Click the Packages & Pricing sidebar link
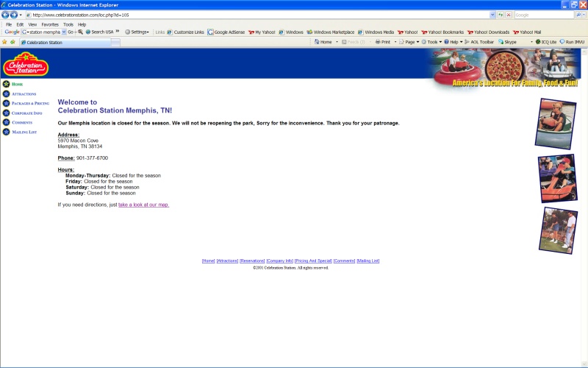 pos(26,103)
